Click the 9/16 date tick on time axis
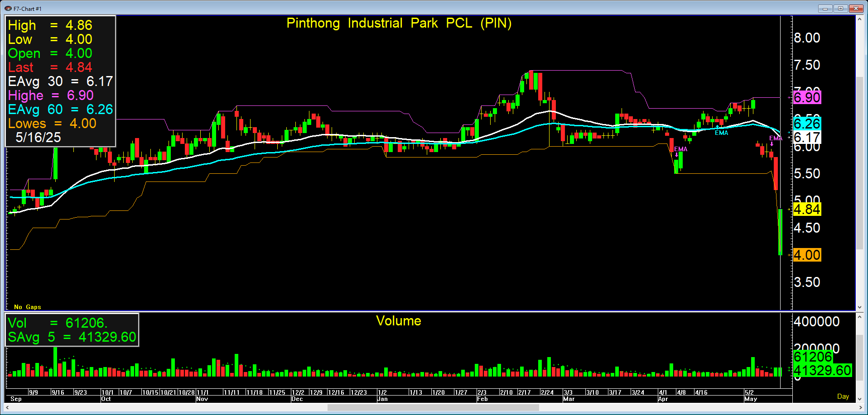The image size is (868, 415). coord(58,392)
